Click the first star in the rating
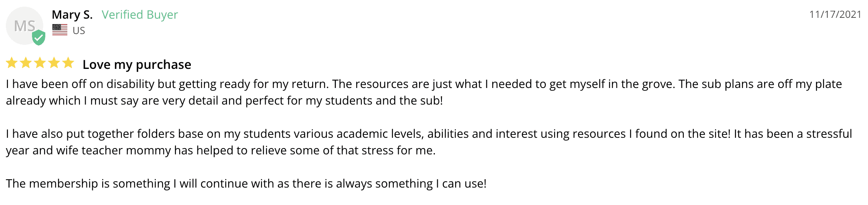868x205 pixels. [12, 63]
